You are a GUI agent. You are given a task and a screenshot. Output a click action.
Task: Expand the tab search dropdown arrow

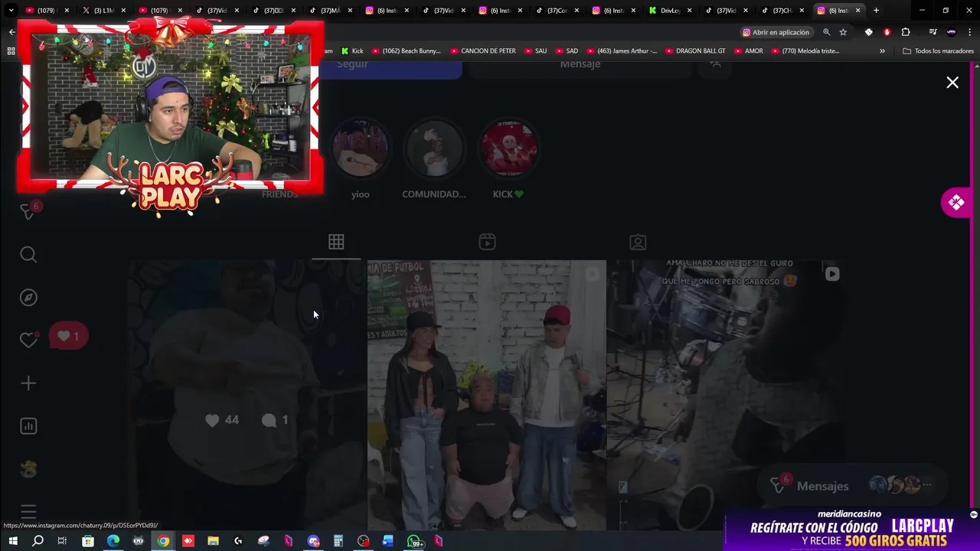tap(11, 11)
